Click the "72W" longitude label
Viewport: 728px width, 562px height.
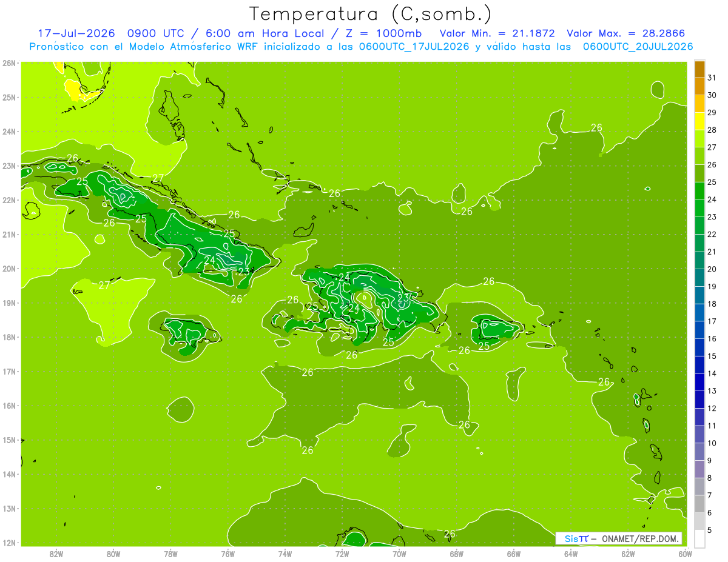click(342, 554)
